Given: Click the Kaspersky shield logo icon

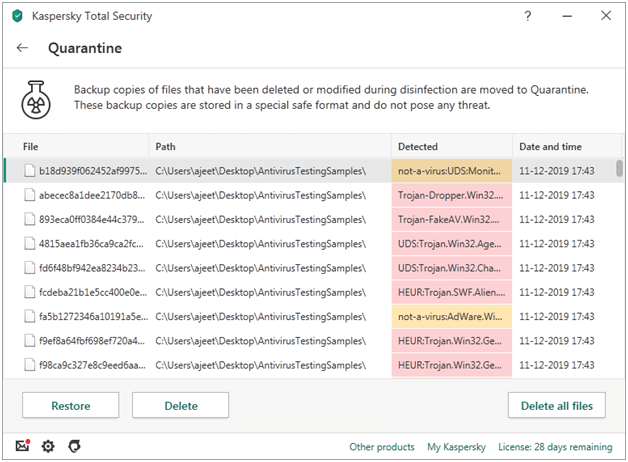Looking at the screenshot, I should (17, 16).
